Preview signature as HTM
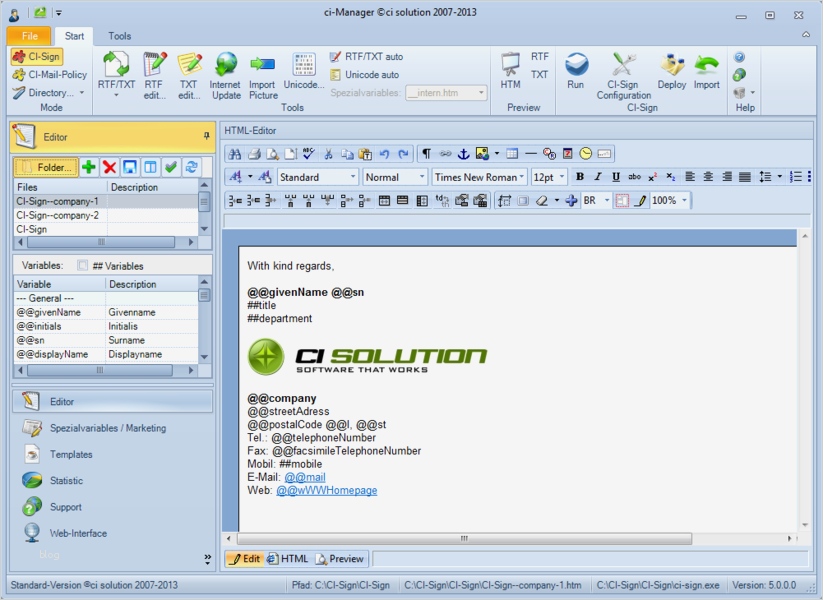The image size is (823, 600). coord(510,71)
